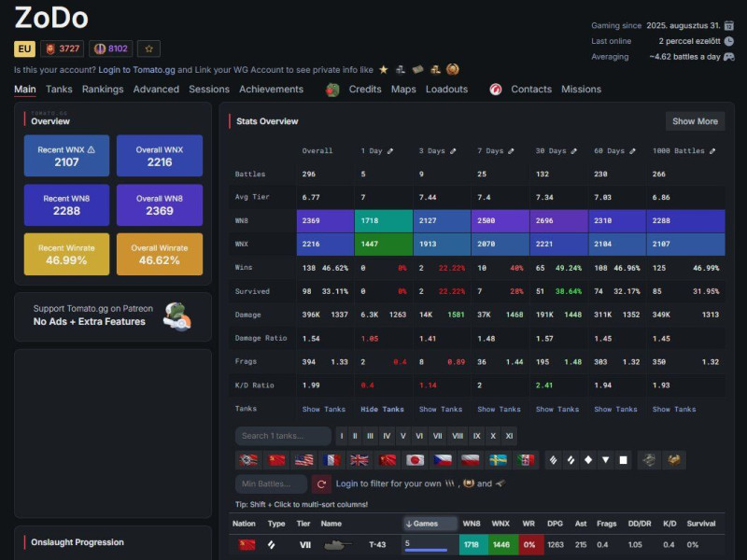Filter tanks by the Italian flag

526,460
